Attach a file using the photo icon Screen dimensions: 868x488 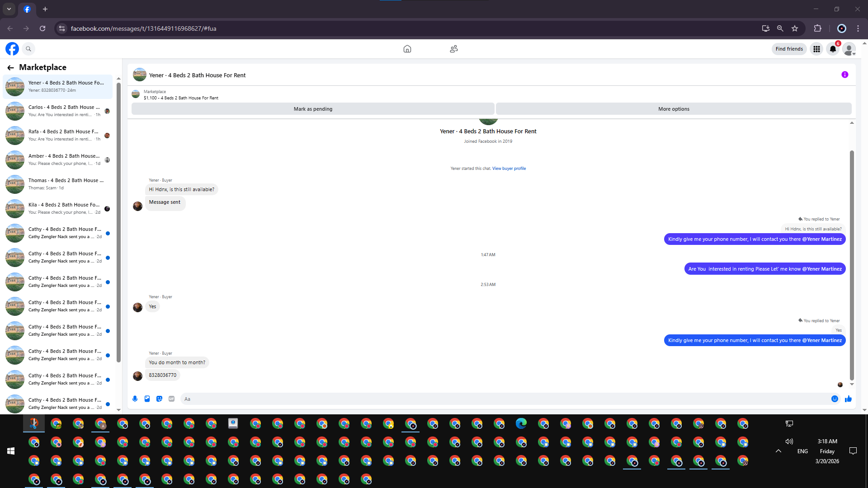pyautogui.click(x=147, y=399)
